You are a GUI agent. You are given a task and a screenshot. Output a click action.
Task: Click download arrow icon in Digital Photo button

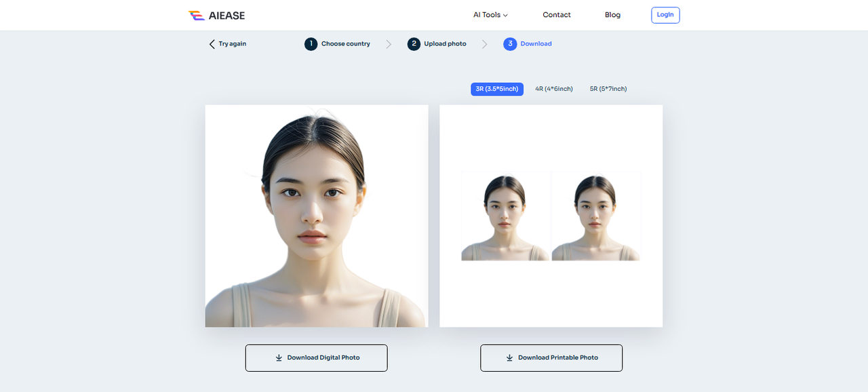click(279, 358)
